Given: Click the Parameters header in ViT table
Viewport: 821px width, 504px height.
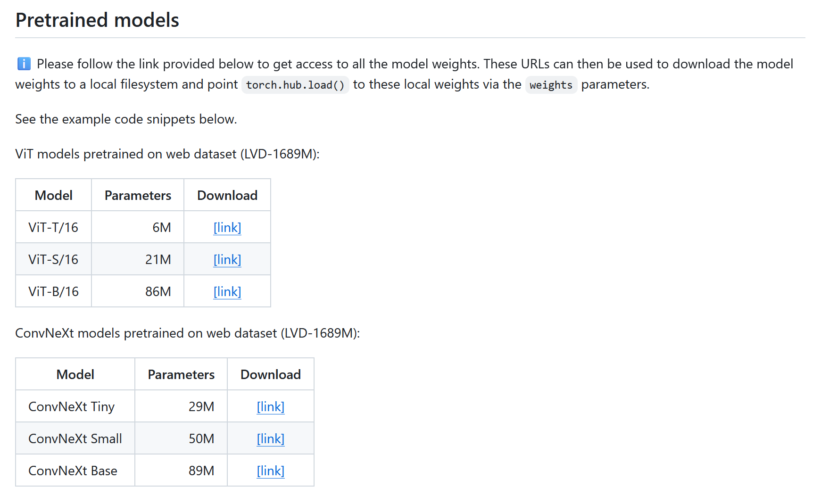Looking at the screenshot, I should pyautogui.click(x=138, y=196).
